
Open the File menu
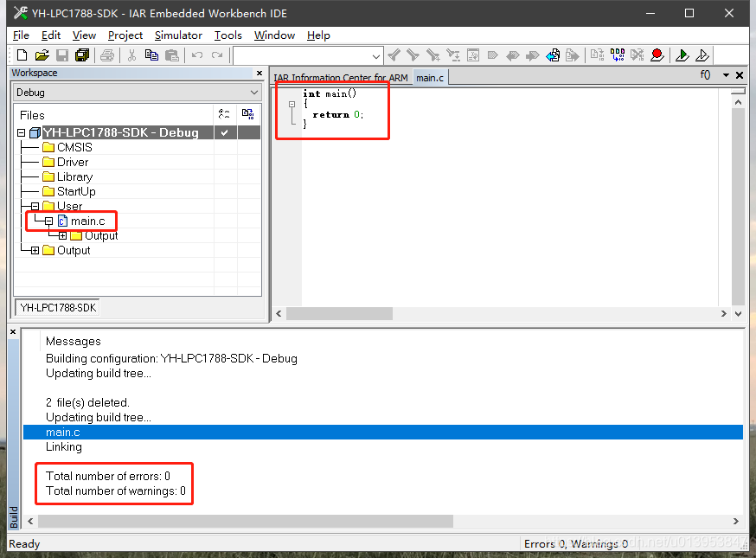pyautogui.click(x=21, y=35)
